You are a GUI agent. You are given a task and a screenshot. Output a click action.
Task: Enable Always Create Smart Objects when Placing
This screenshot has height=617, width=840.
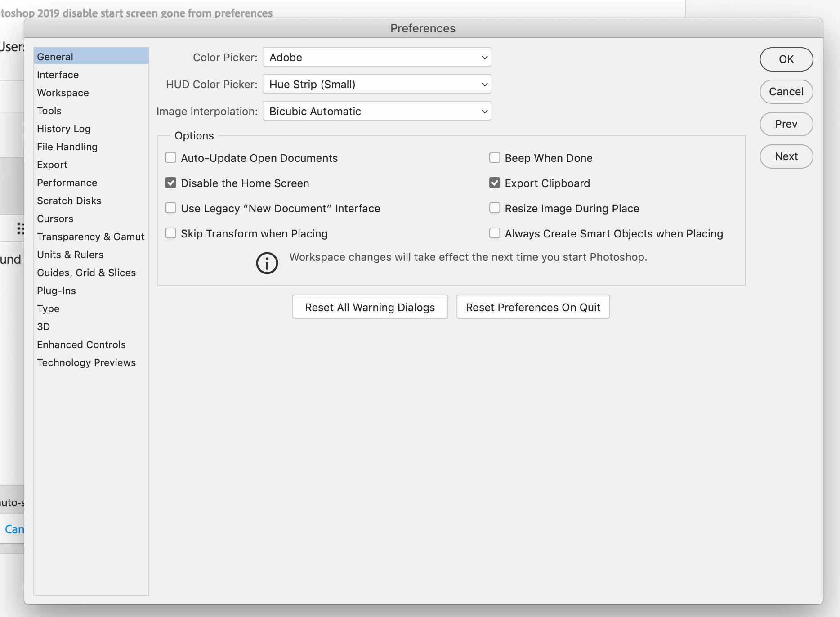pyautogui.click(x=495, y=233)
